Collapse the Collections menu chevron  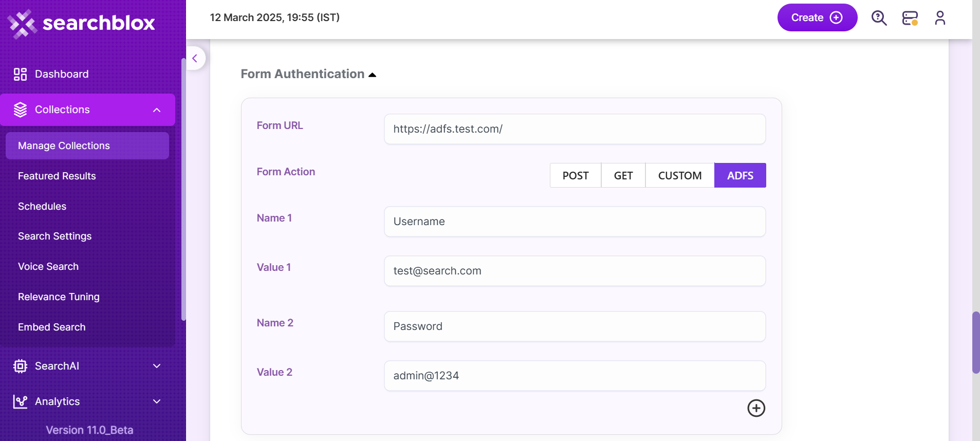pyautogui.click(x=157, y=110)
